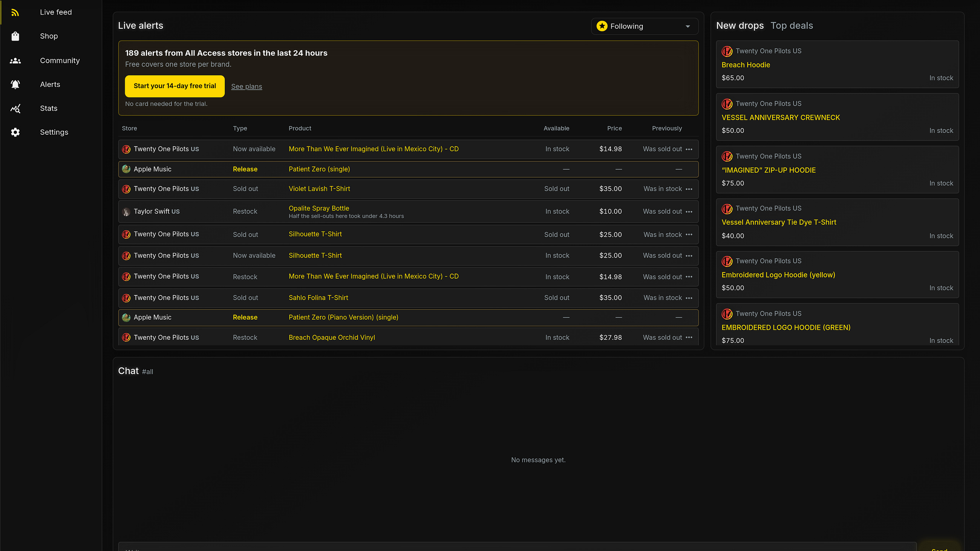
Task: Open more options for Opalite Spray Bottle row
Action: 689,212
